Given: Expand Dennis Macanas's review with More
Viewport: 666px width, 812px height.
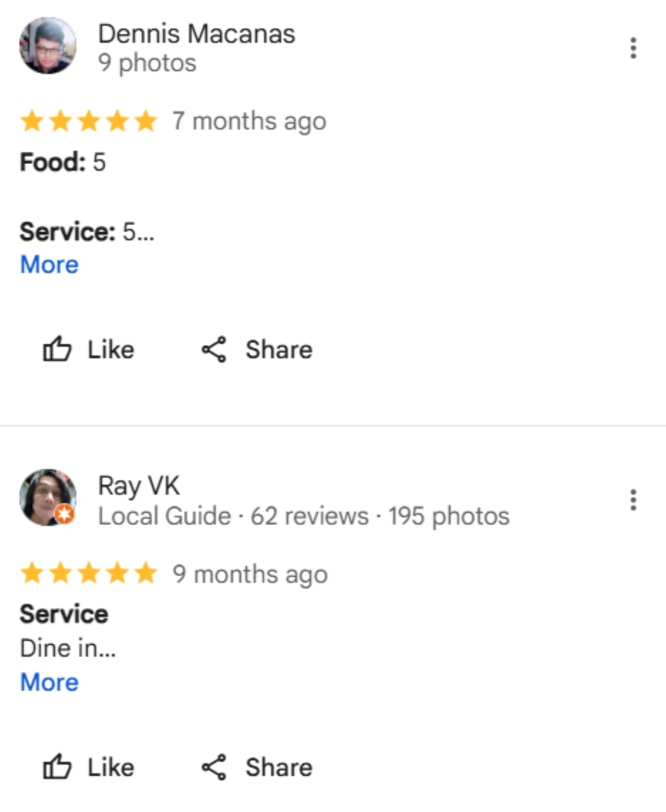Looking at the screenshot, I should point(49,265).
